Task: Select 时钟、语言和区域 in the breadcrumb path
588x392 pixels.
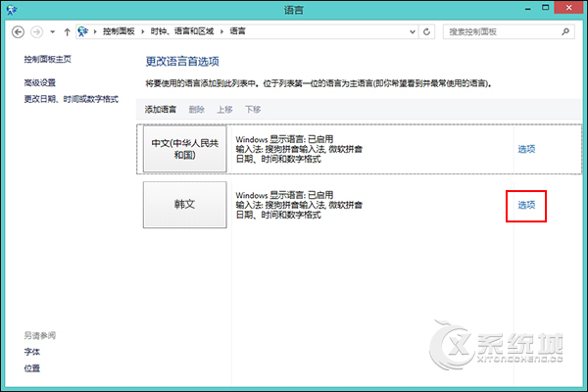Action: 182,31
